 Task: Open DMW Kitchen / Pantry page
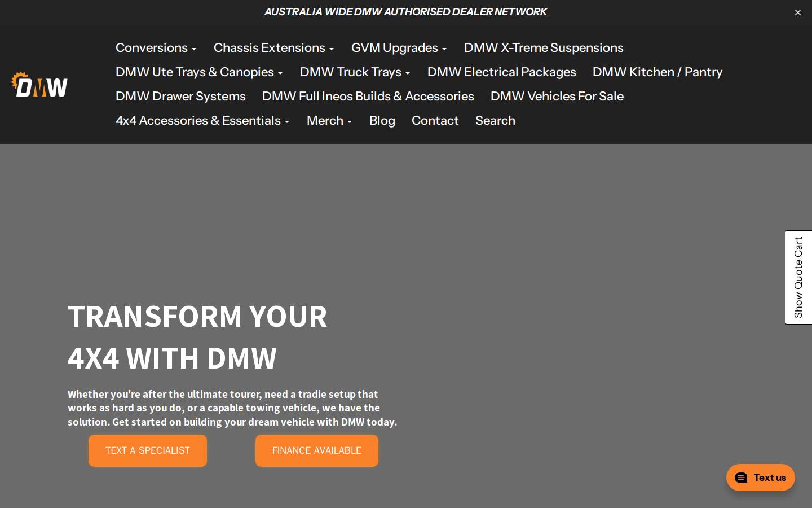point(657,72)
